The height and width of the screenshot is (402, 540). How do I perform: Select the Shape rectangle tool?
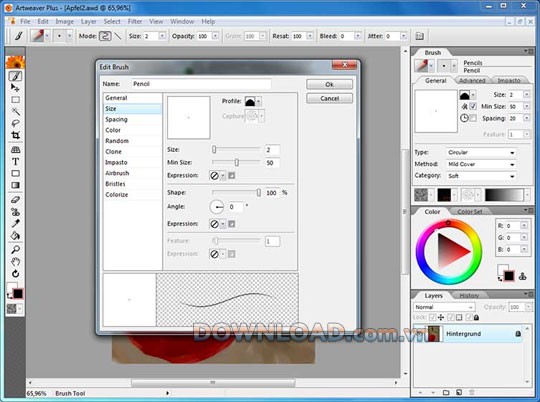(15, 173)
